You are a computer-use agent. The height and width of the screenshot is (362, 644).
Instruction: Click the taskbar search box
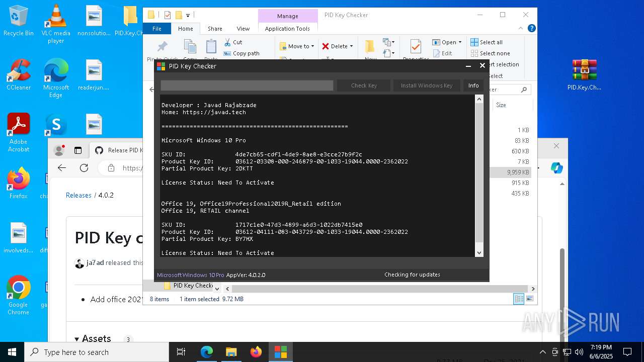(97, 352)
